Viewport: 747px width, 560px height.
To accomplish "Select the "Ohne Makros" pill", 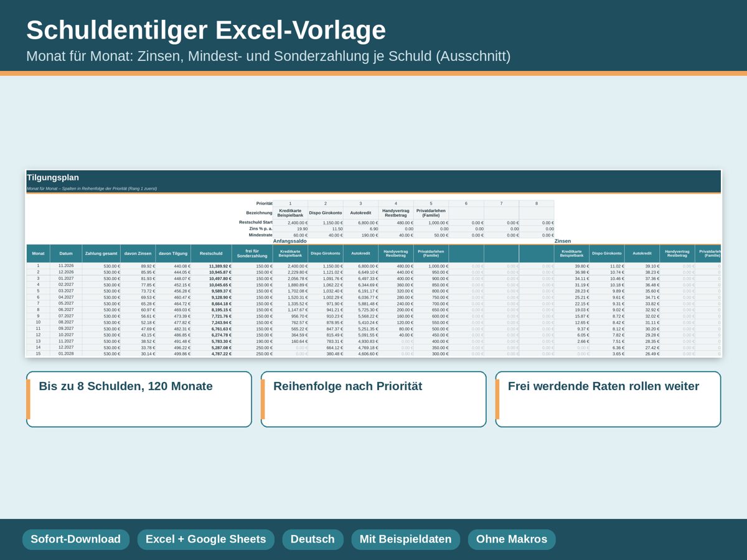I will click(x=512, y=539).
